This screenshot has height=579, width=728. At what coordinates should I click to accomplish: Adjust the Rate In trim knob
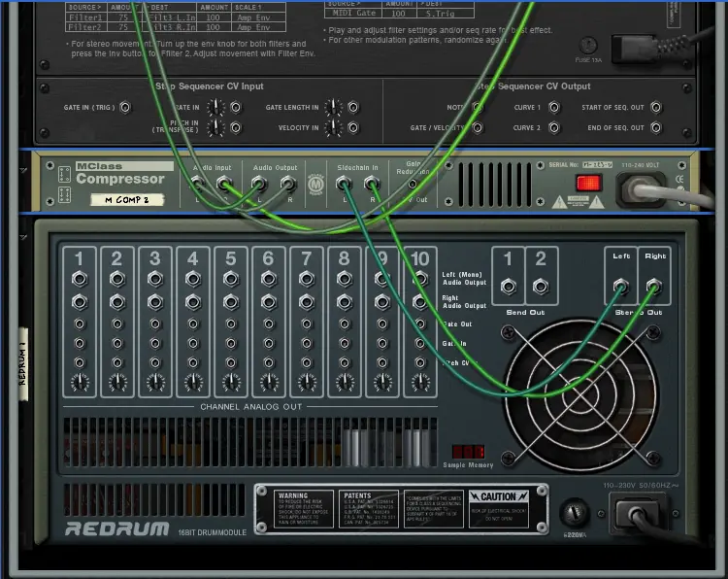[x=215, y=107]
